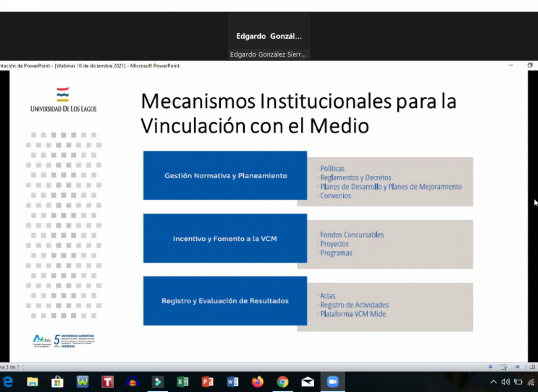Show hidden system tray icons

coord(493,382)
